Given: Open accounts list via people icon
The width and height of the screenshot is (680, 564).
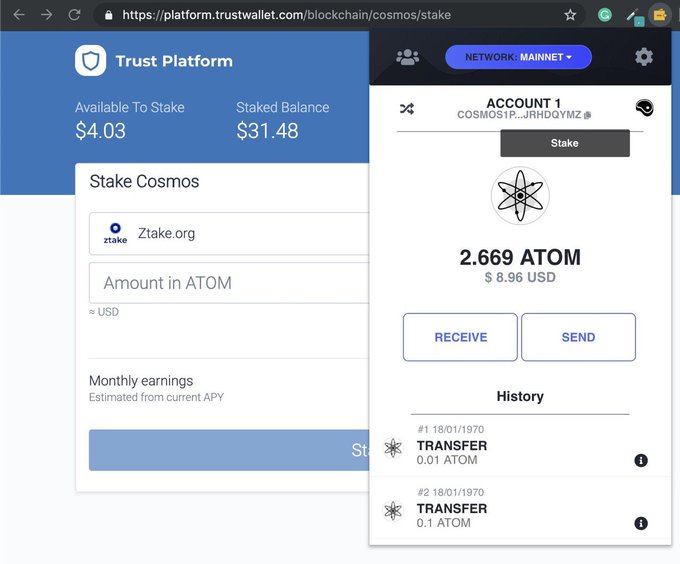Looking at the screenshot, I should (x=408, y=57).
